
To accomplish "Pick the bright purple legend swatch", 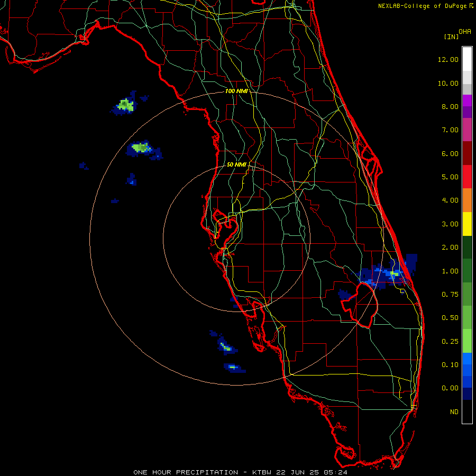I will 467,100.
